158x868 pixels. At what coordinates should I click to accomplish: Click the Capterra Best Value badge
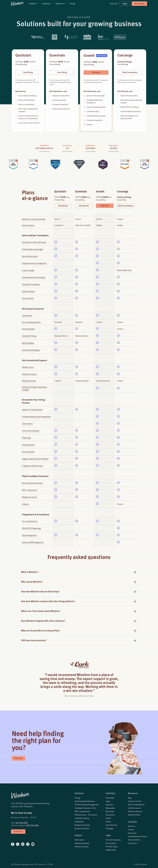pos(55,164)
